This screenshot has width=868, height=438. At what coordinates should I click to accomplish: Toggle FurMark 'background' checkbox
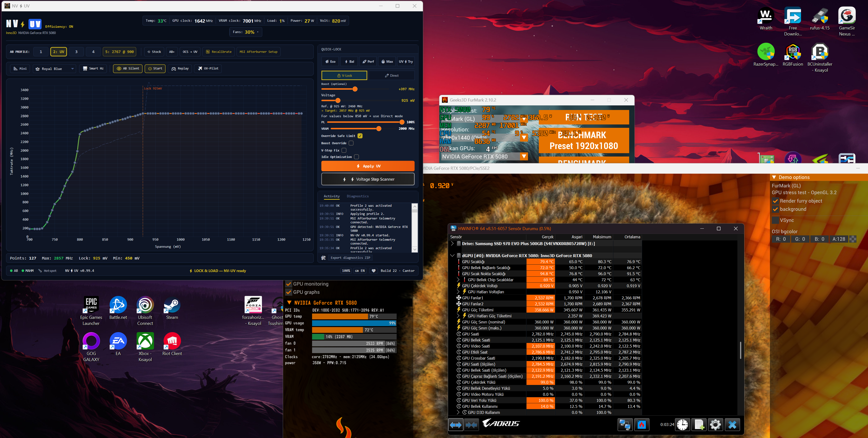(x=775, y=209)
